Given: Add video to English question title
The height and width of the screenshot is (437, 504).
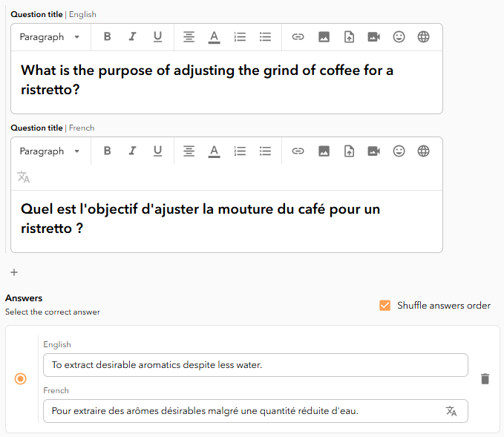Looking at the screenshot, I should 374,36.
